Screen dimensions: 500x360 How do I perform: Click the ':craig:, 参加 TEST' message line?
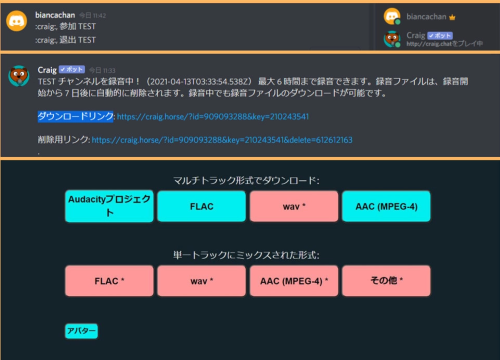click(x=65, y=26)
